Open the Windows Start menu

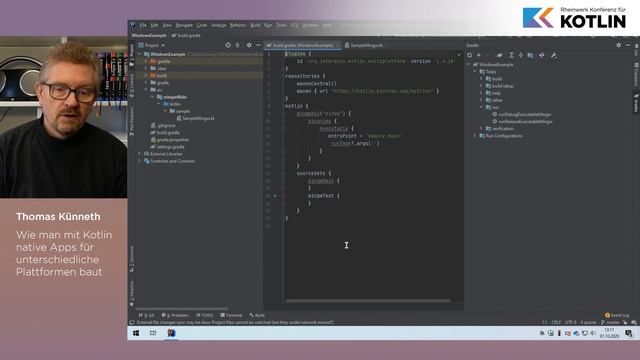[136, 333]
